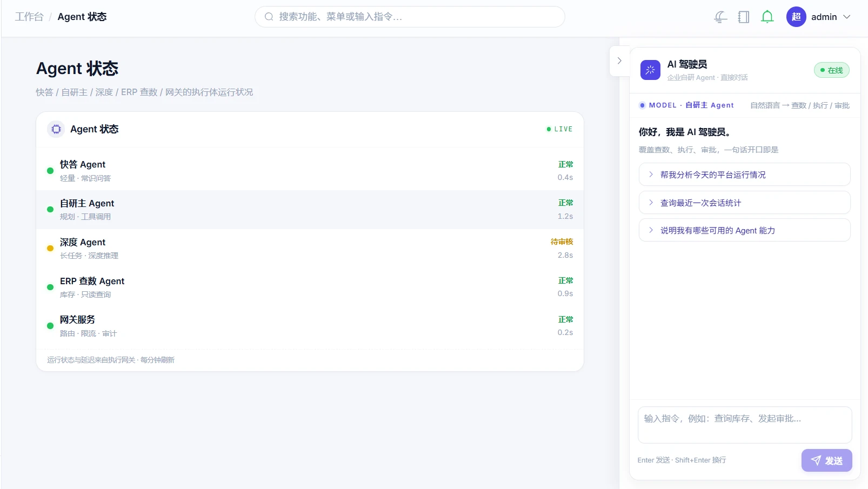Click the 0.9s latency value
This screenshot has height=489, width=868.
tap(565, 293)
